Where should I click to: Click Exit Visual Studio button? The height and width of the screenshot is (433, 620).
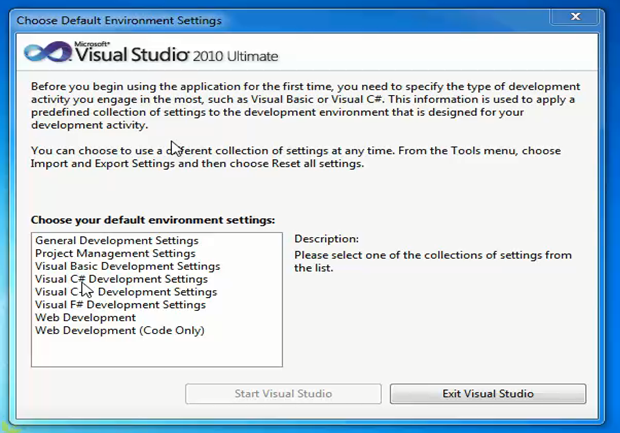(488, 393)
